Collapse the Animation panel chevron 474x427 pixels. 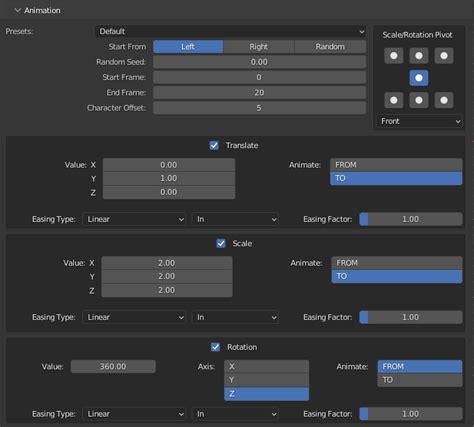[17, 10]
